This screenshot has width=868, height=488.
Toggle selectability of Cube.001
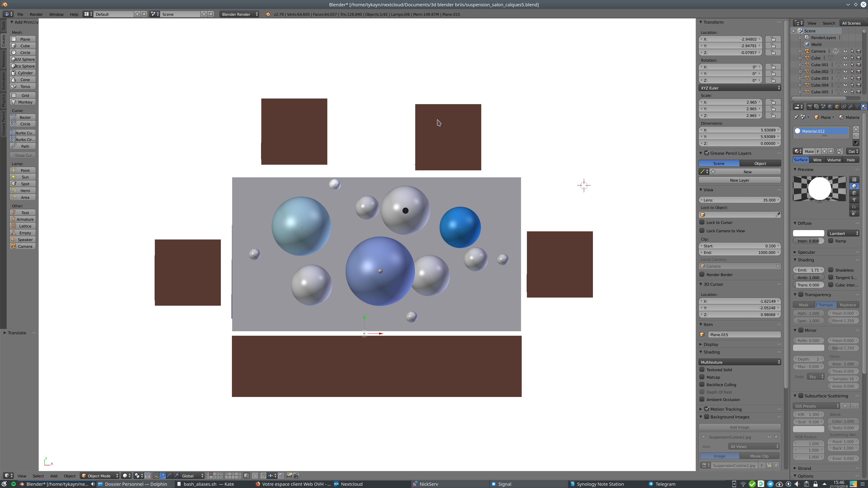click(852, 65)
